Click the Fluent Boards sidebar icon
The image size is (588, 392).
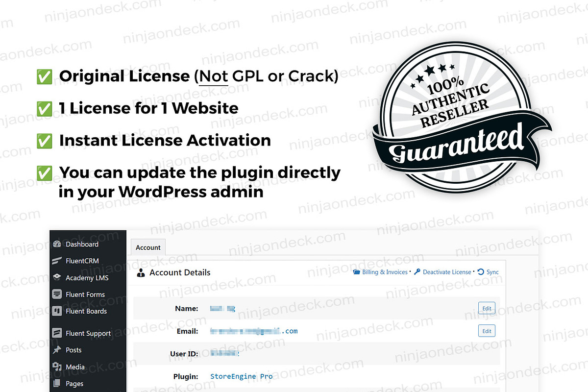point(57,311)
